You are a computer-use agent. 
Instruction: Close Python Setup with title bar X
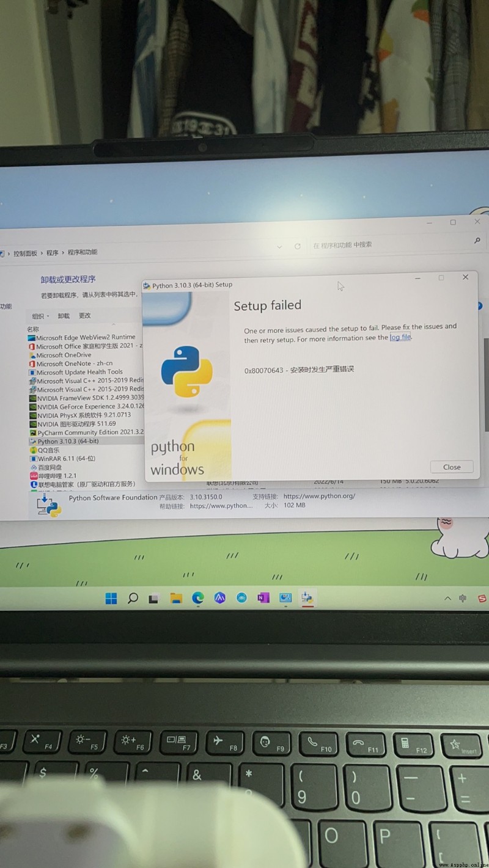click(465, 277)
